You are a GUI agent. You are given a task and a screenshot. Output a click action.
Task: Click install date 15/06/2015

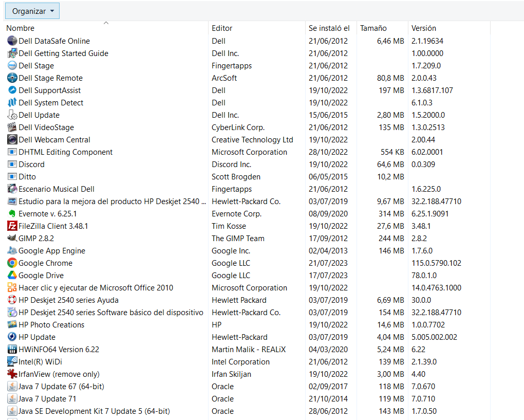coord(328,115)
